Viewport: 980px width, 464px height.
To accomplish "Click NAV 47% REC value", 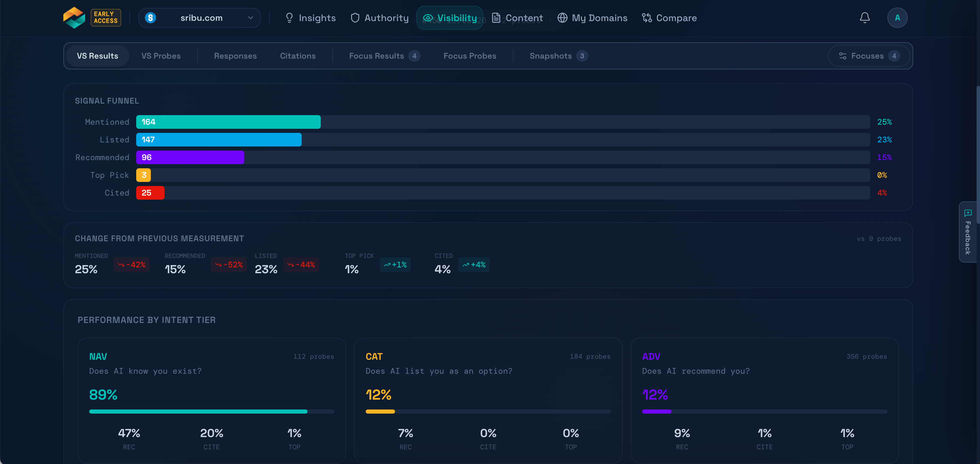I will click(x=129, y=433).
